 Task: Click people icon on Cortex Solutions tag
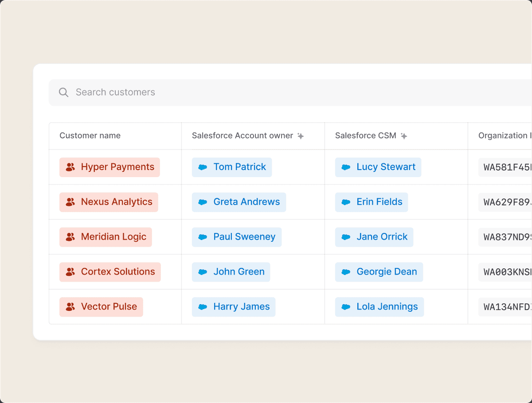click(x=70, y=272)
